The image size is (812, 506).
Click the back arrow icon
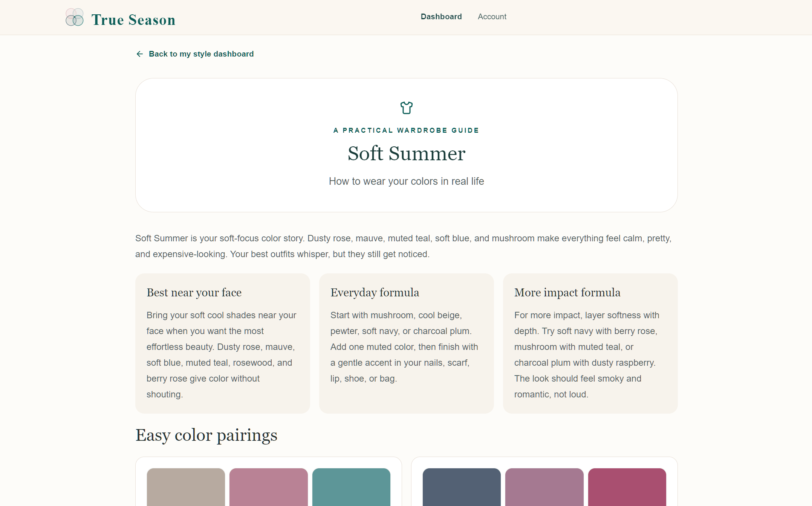pos(140,54)
